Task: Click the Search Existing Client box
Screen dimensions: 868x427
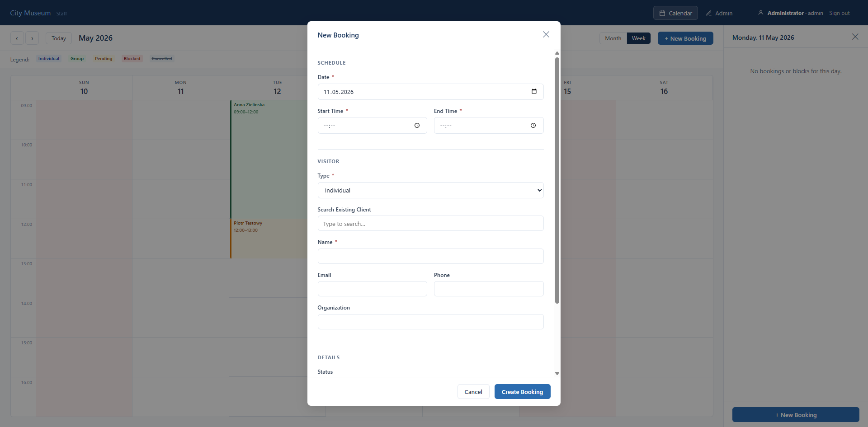Action: coord(430,224)
